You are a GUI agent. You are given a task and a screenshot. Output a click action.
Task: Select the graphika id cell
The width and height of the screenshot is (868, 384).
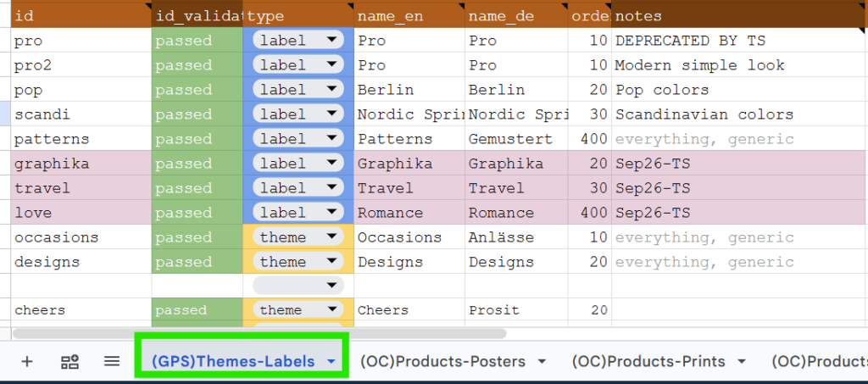coord(81,164)
